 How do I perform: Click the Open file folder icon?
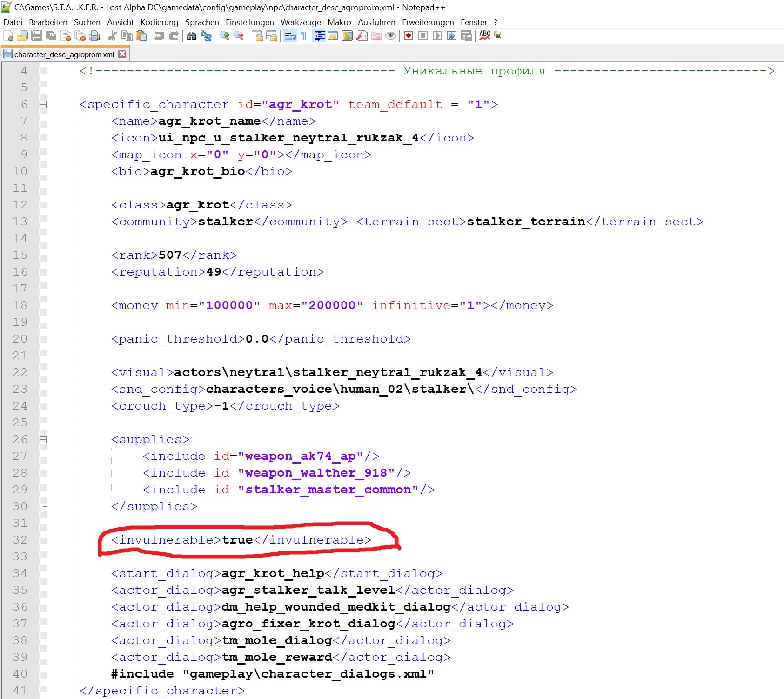click(22, 36)
